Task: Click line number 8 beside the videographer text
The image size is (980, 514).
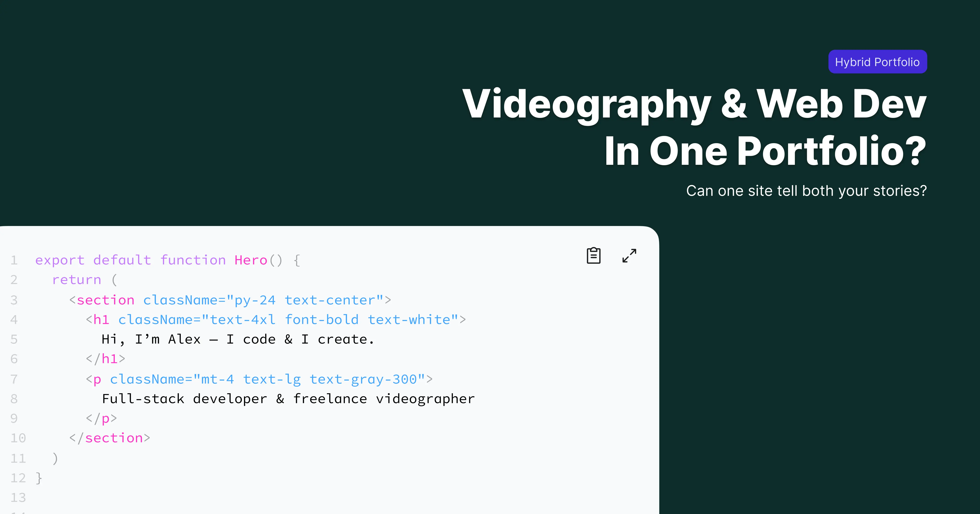Action: pyautogui.click(x=14, y=398)
